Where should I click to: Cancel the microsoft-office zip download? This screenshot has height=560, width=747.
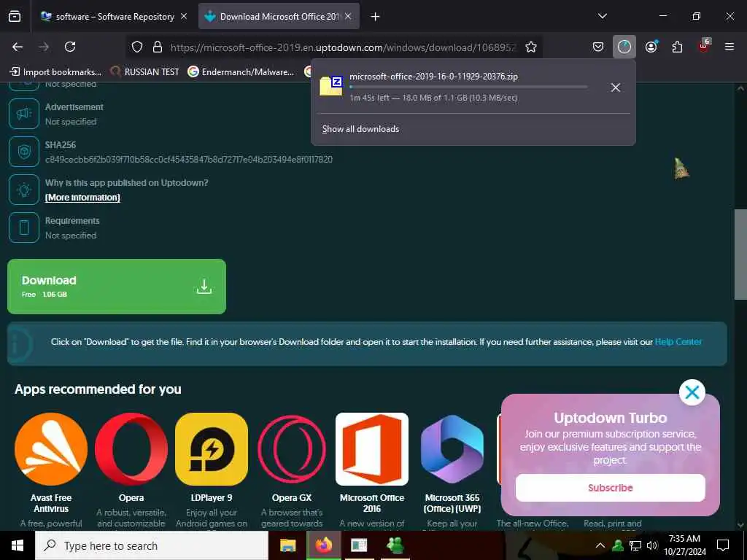[x=616, y=87]
